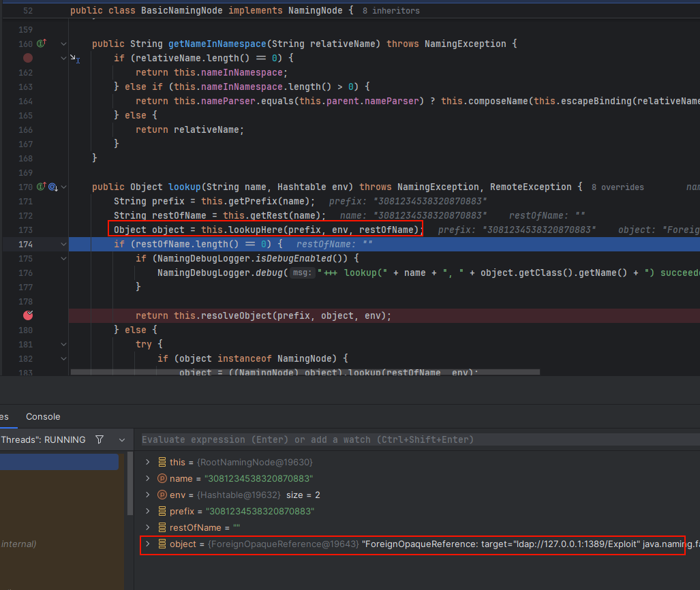This screenshot has width=700, height=590.
Task: Click the getNameInNamespace method name
Action: pyautogui.click(x=217, y=44)
